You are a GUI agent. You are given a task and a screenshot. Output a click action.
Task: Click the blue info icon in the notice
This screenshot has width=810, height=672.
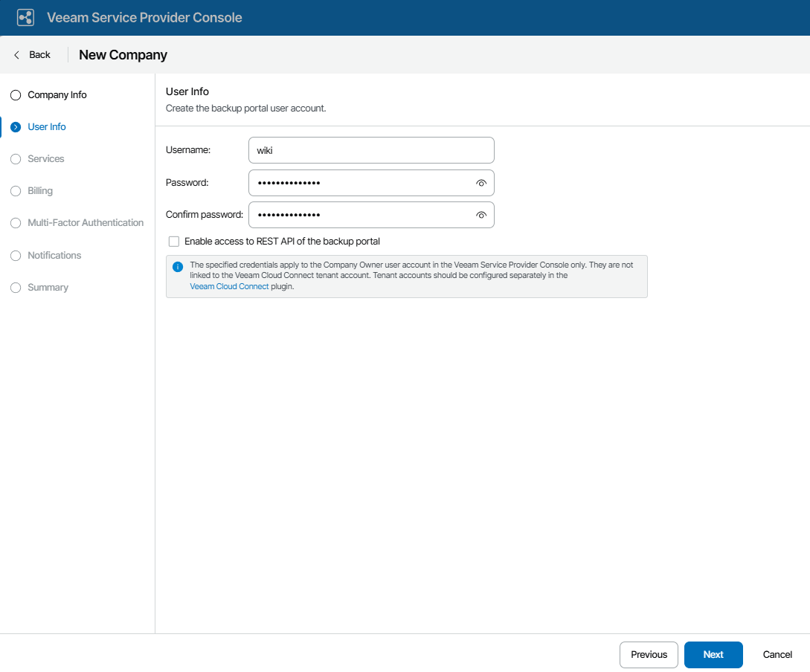178,267
